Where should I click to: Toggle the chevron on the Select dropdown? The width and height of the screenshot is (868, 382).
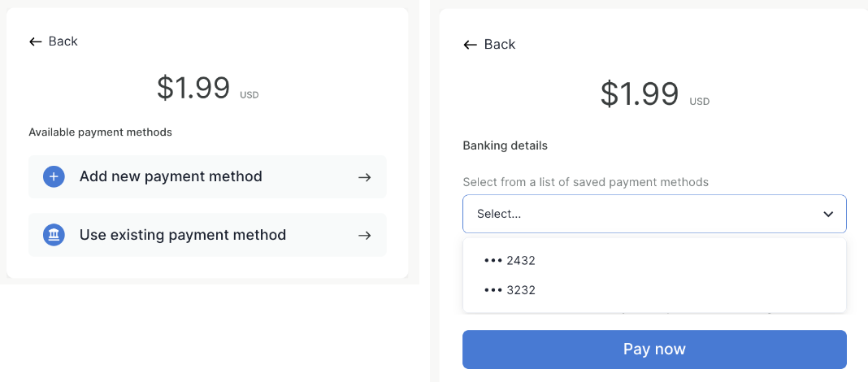(x=828, y=215)
